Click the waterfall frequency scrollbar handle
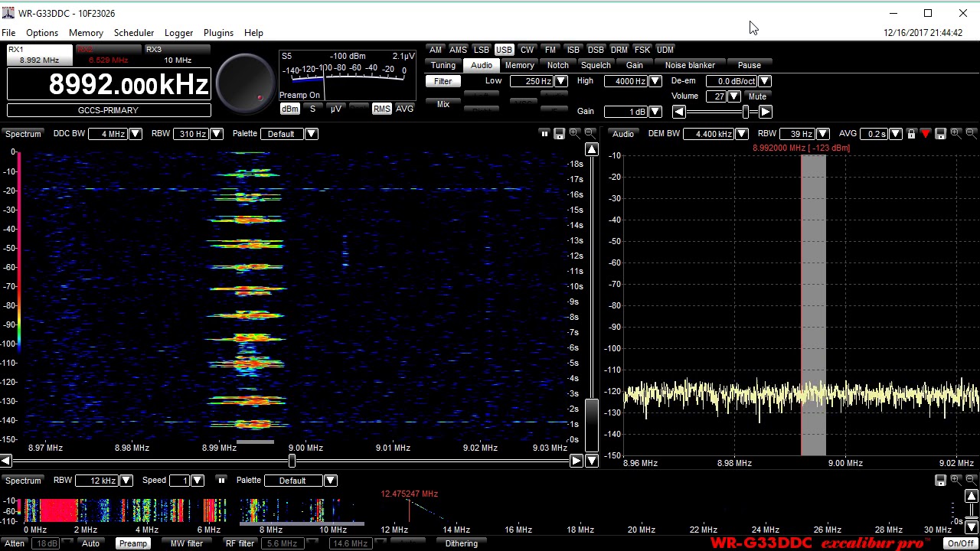 tap(291, 461)
